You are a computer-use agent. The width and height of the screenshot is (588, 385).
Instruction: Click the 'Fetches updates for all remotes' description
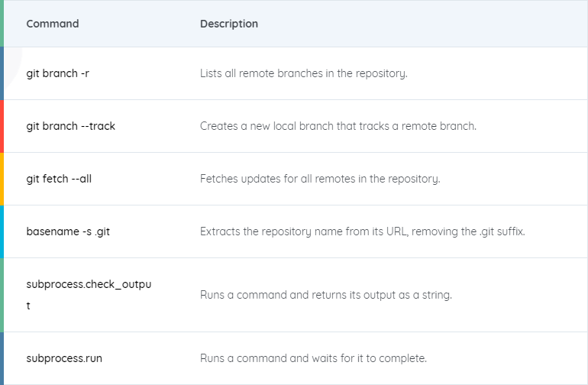(x=320, y=179)
